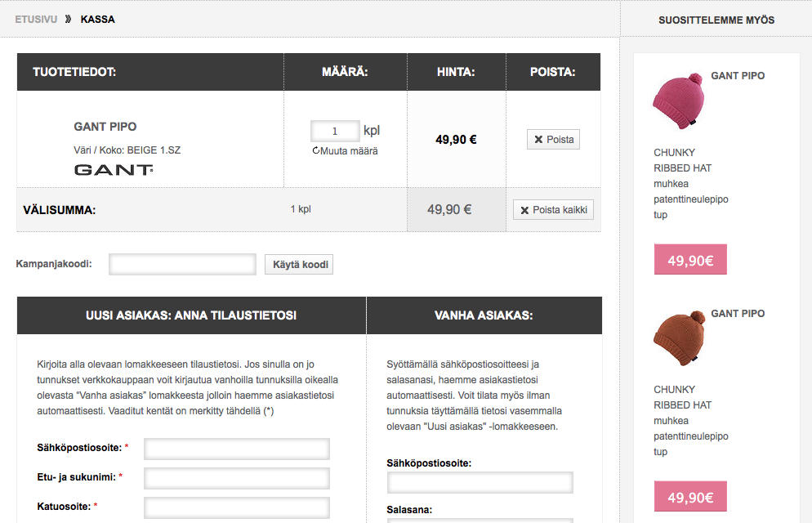Click the new customer Sähköpostiosoite field
This screenshot has width=812, height=523.
(x=237, y=449)
